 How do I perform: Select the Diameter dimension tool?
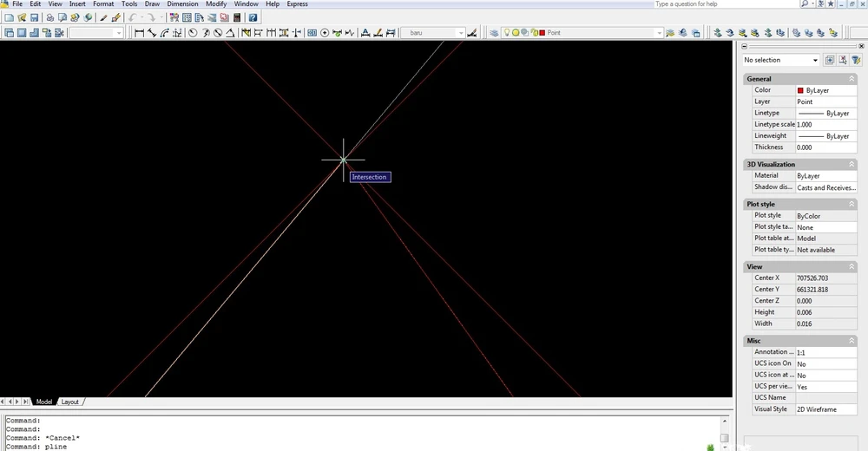(x=218, y=33)
